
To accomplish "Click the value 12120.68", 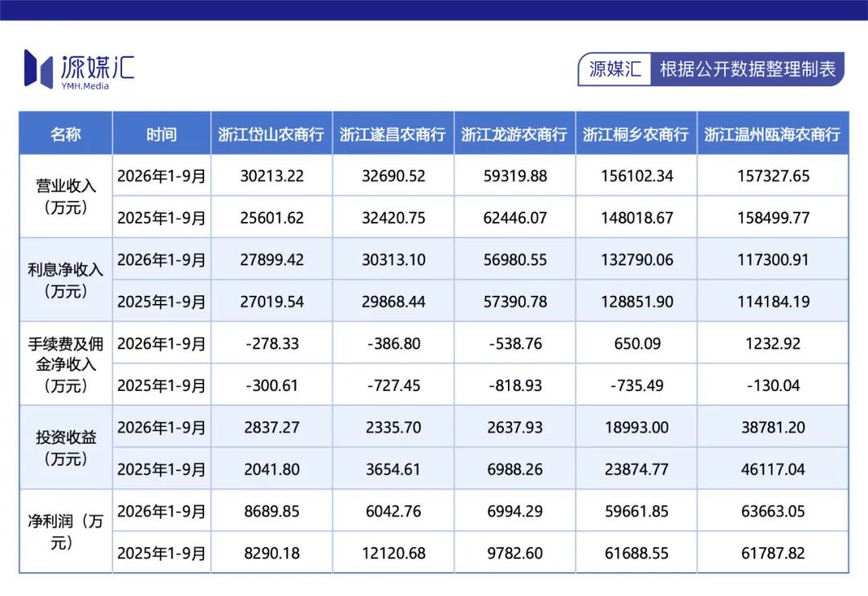I will pos(394,553).
